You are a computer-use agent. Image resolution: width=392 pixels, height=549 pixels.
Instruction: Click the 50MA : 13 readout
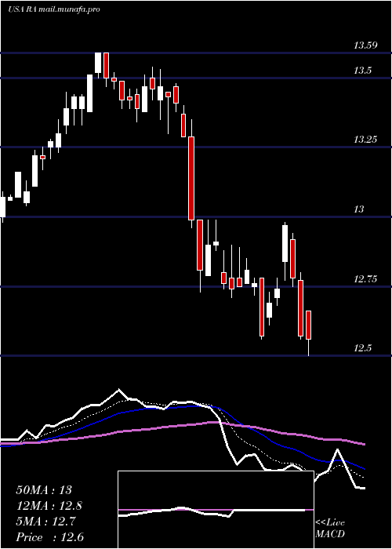click(x=45, y=490)
